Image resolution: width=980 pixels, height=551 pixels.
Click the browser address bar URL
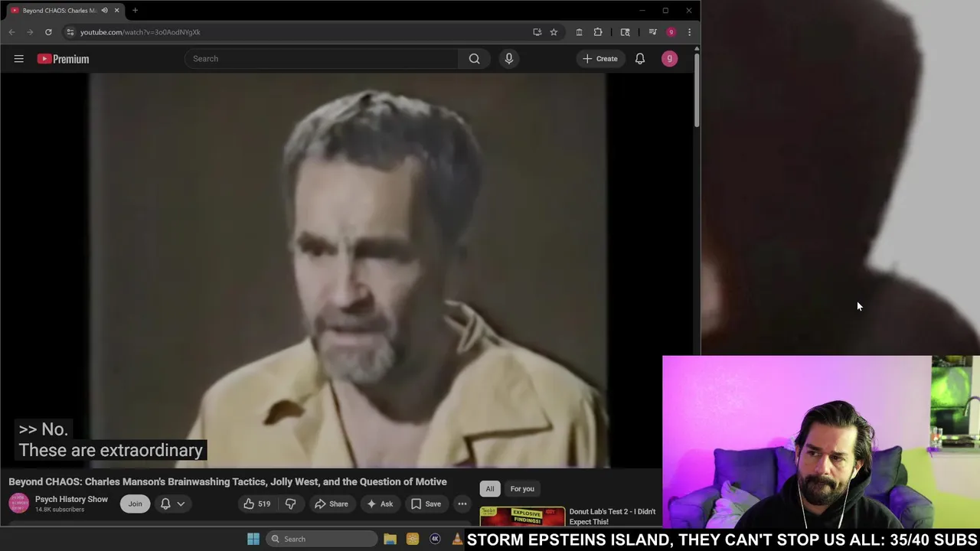pos(140,32)
